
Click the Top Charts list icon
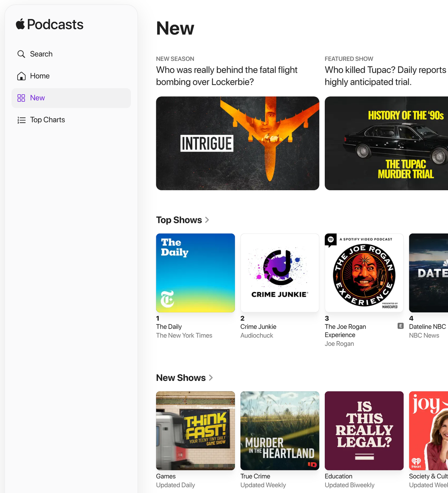point(21,120)
